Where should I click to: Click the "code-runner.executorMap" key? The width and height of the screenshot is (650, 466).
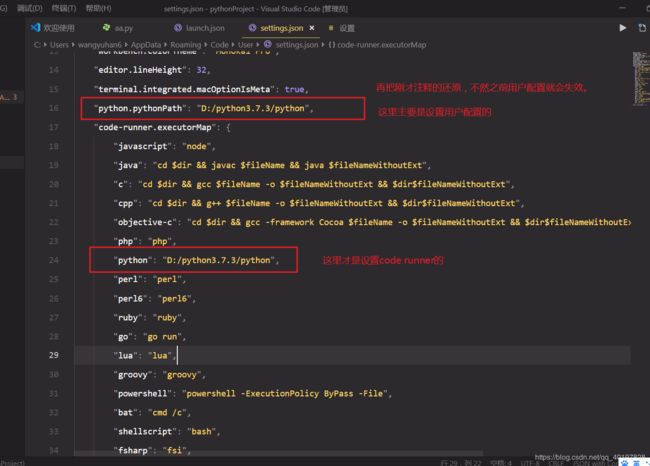coord(155,127)
